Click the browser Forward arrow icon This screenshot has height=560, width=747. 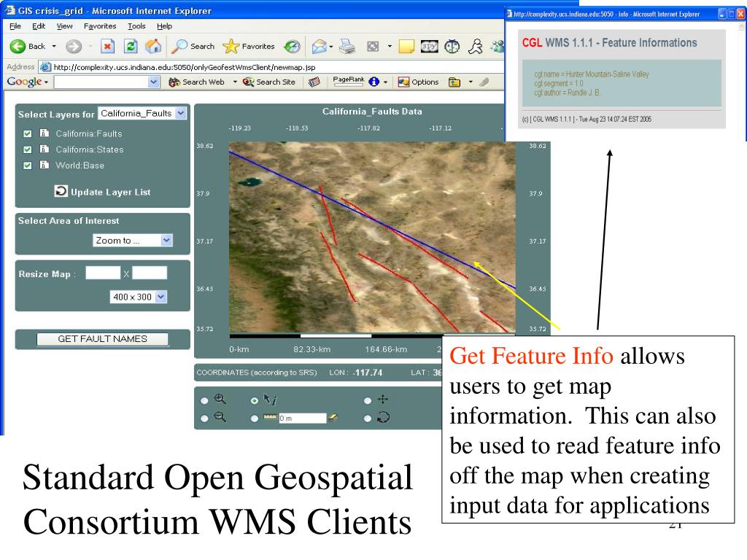click(73, 46)
